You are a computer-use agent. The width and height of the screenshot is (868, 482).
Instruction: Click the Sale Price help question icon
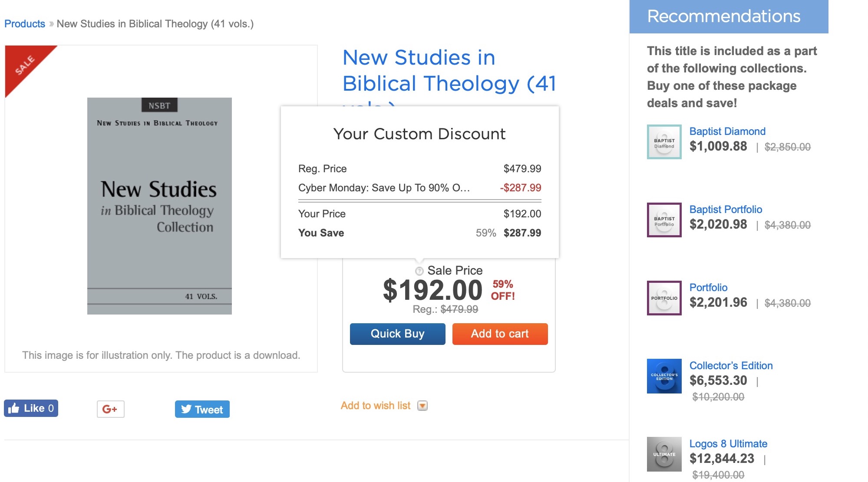[x=419, y=271]
